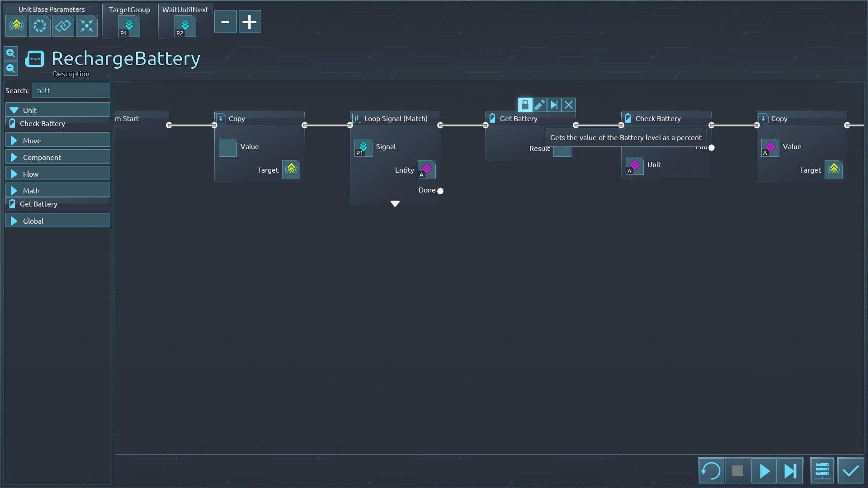Open the list view icon at bottom right
868x488 pixels.
822,471
